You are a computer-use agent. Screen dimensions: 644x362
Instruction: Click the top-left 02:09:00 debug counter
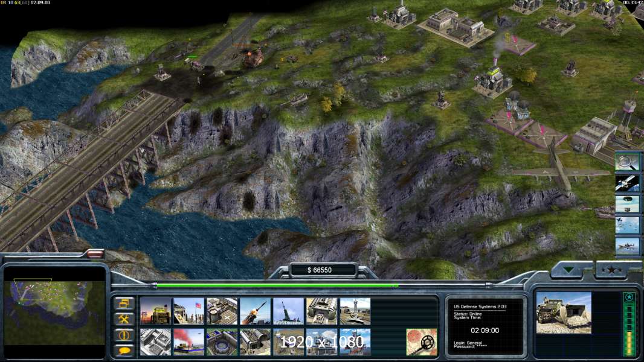40,2
